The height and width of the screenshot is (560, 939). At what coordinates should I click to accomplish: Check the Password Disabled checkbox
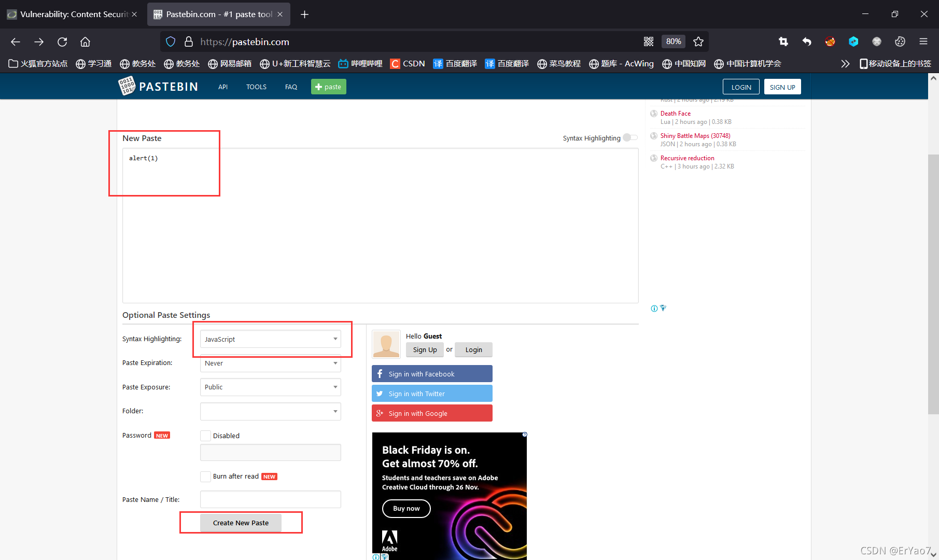coord(205,436)
